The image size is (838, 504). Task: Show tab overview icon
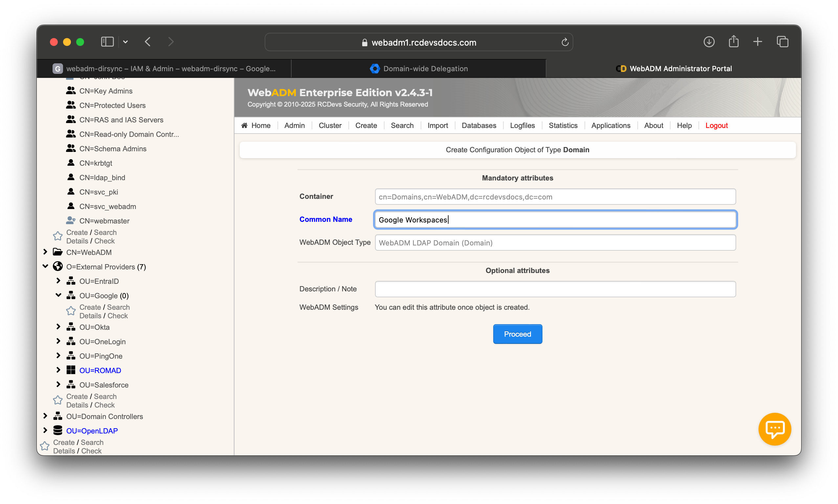pos(782,42)
